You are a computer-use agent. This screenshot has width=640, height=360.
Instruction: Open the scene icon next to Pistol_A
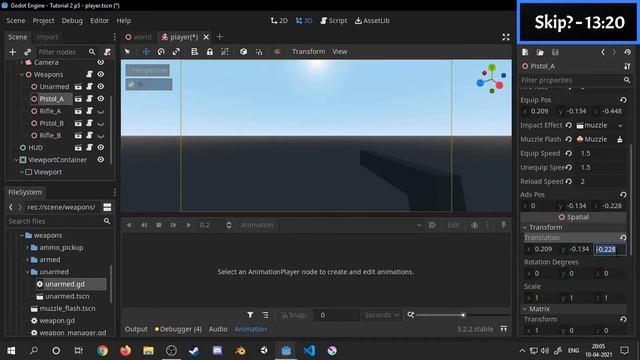78,99
